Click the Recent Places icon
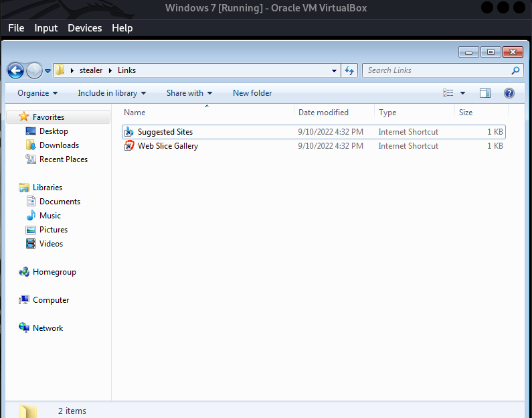The height and width of the screenshot is (418, 532). tap(31, 159)
